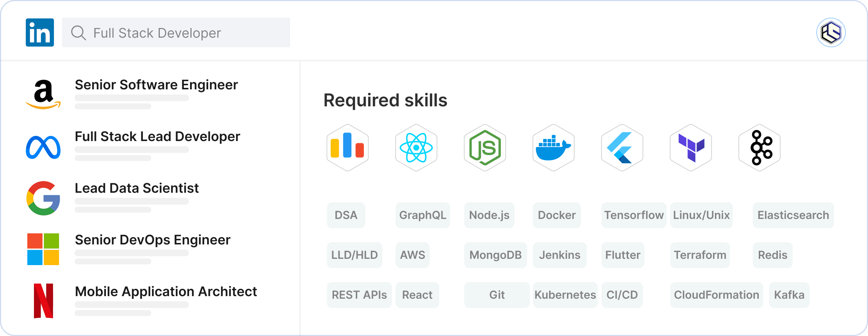Viewport: 868px width, 336px height.
Task: Select the Docker whale skill icon
Action: click(554, 148)
